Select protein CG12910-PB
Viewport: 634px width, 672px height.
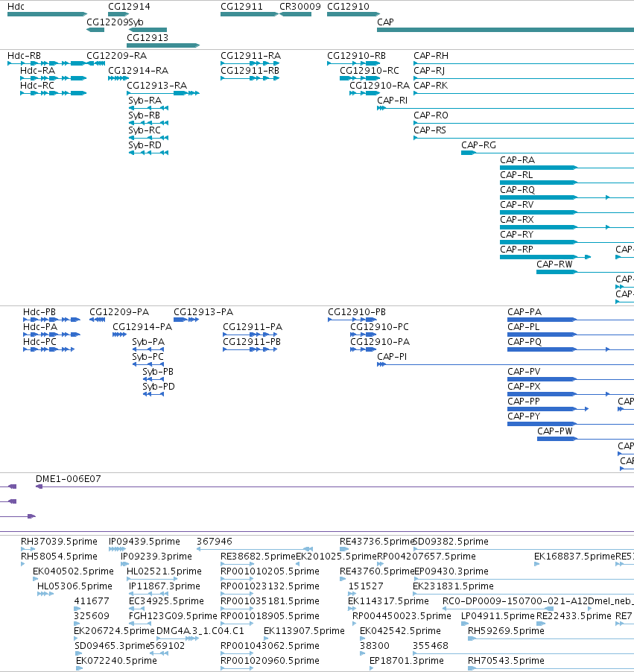[x=352, y=320]
